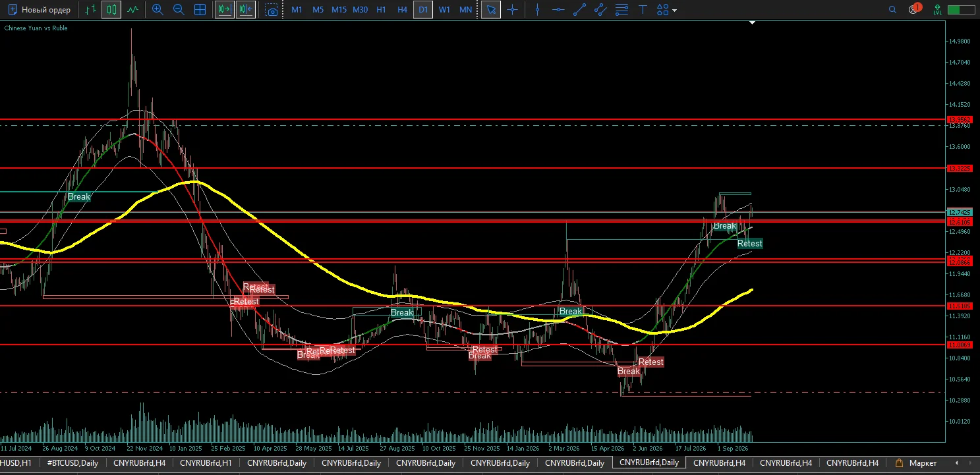The height and width of the screenshot is (475, 980).
Task: Select the M1 timeframe
Action: tap(297, 10)
